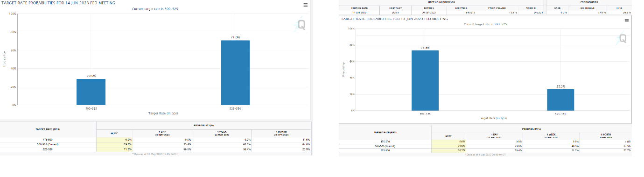Click the 1 WEEK 24 MAY 2023 header

tap(222, 133)
